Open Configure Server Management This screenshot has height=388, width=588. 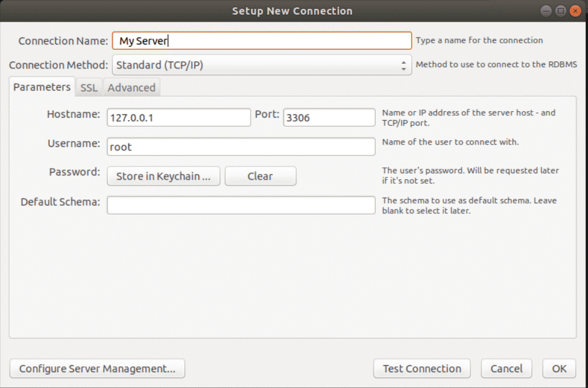pos(97,369)
